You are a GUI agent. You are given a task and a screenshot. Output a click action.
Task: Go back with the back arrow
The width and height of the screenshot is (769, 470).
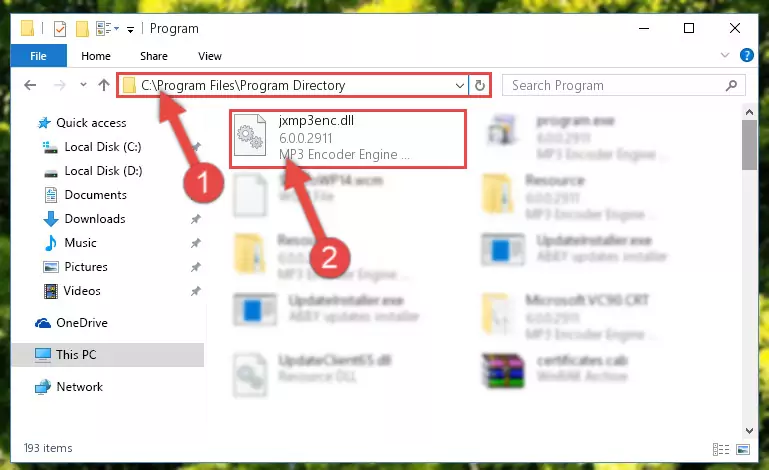click(30, 85)
